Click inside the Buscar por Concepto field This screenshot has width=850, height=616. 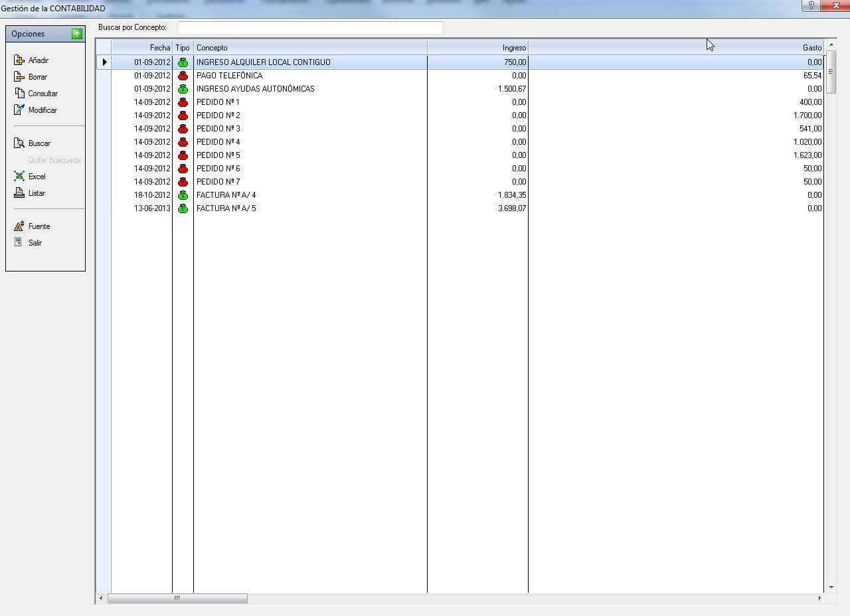click(310, 27)
